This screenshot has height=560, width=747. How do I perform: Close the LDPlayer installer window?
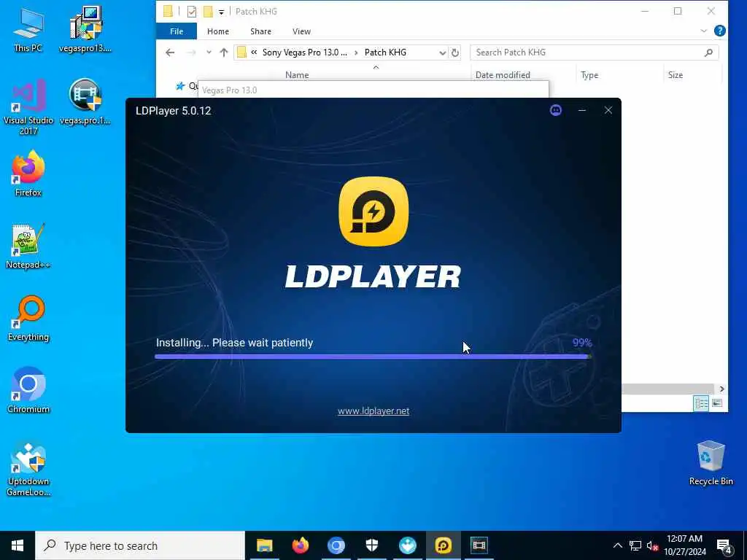tap(608, 111)
